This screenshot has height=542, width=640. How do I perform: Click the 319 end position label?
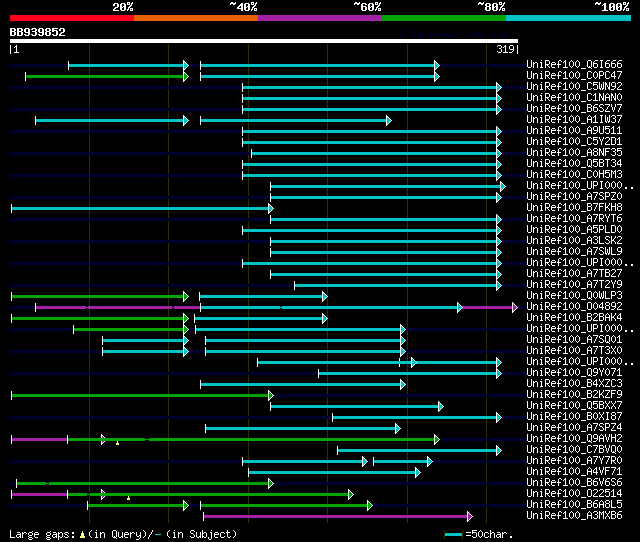505,49
